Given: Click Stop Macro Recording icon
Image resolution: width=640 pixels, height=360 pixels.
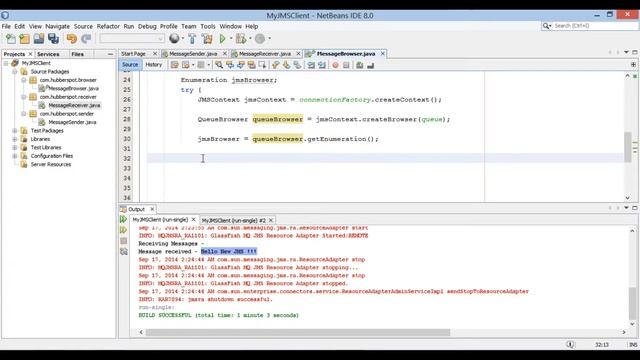Looking at the screenshot, I should (346, 65).
